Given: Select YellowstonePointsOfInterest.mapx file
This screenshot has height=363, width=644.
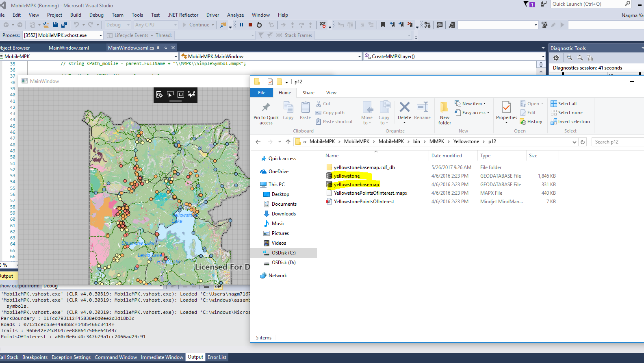Looking at the screenshot, I should (371, 193).
